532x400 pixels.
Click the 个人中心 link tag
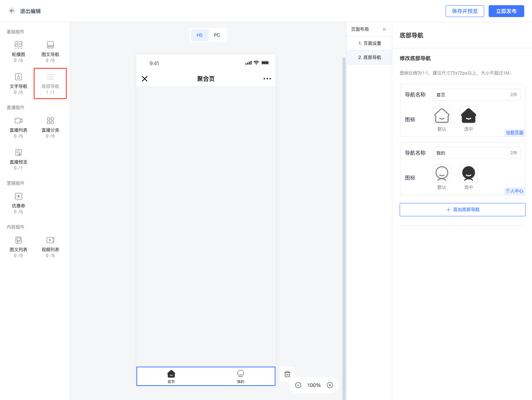[x=515, y=191]
